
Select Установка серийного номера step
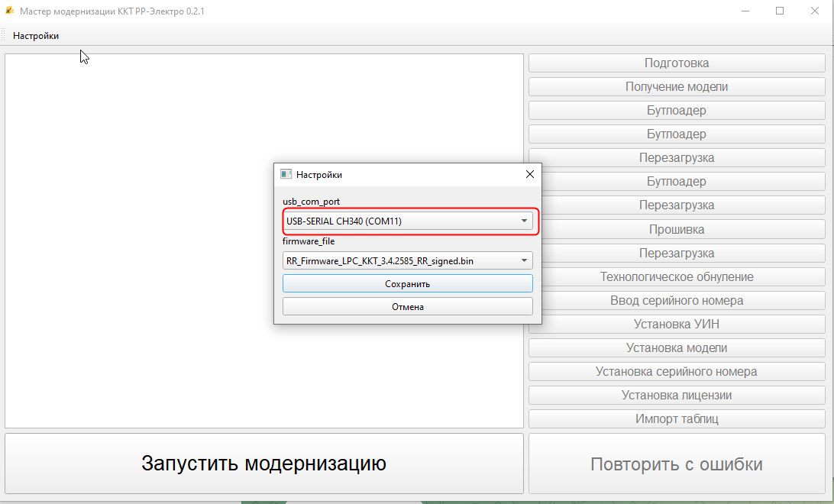pyautogui.click(x=676, y=372)
